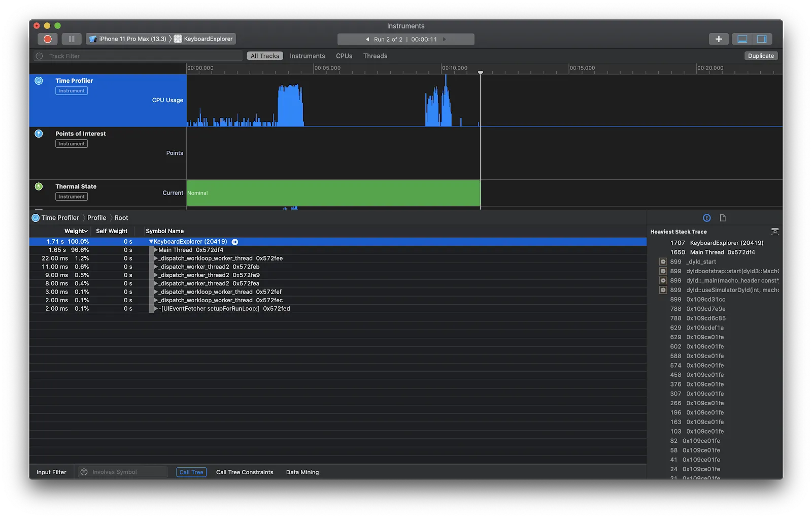
Task: Expand _dispatch_workloop_worker_thread 0x572fec
Action: click(156, 300)
